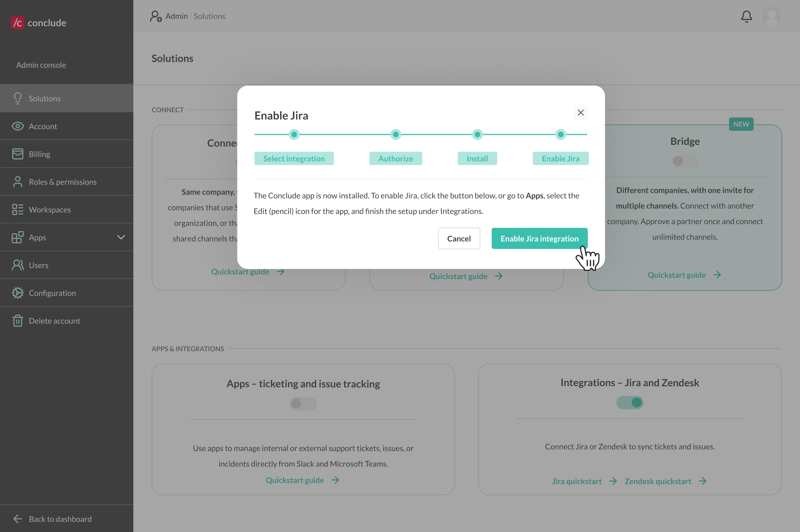Click arrow beside middle card Quickstart guide
Viewport: 800px width, 532px height.
point(499,276)
